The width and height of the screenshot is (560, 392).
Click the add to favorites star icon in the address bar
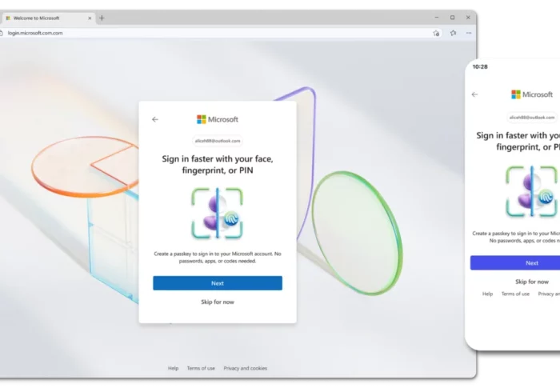click(436, 33)
